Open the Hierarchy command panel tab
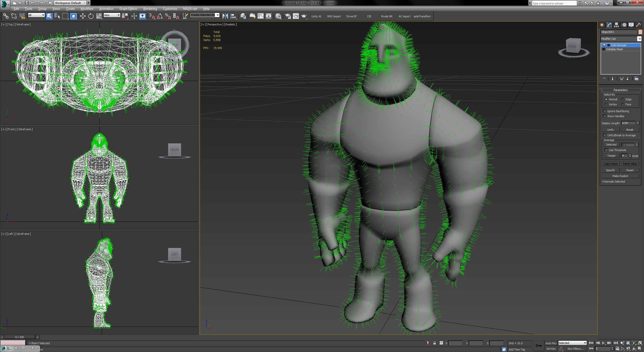Viewport: 644px width, 352px height. click(x=616, y=25)
